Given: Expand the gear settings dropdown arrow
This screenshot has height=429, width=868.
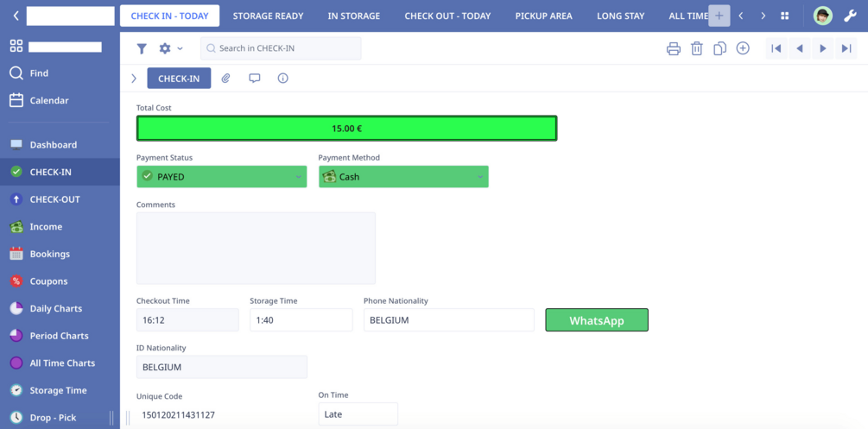Looking at the screenshot, I should pos(180,48).
